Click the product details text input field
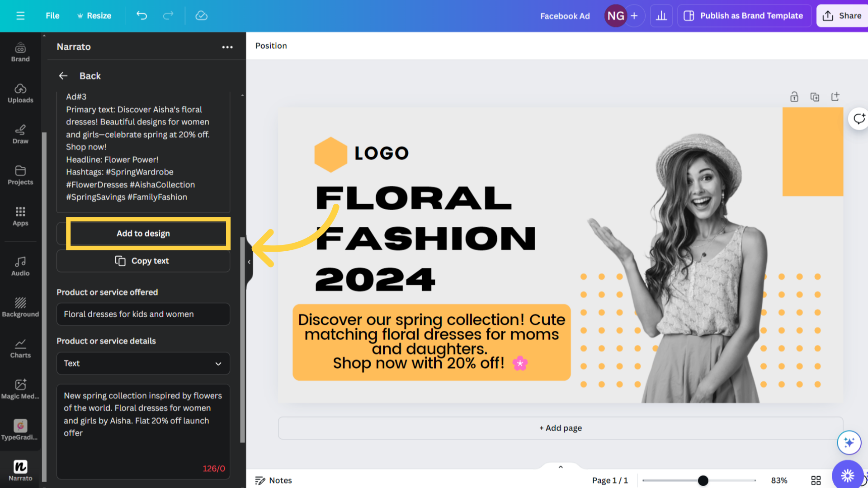The image size is (868, 488). pos(143,429)
